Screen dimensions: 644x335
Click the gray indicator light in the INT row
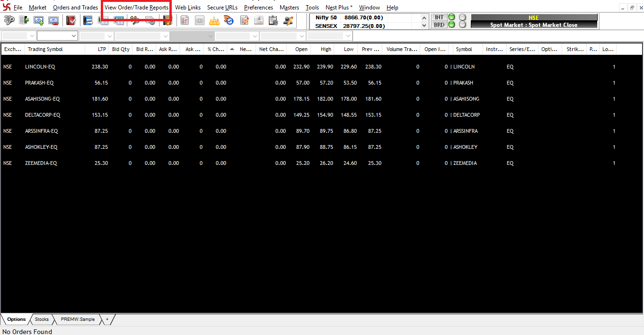462,17
